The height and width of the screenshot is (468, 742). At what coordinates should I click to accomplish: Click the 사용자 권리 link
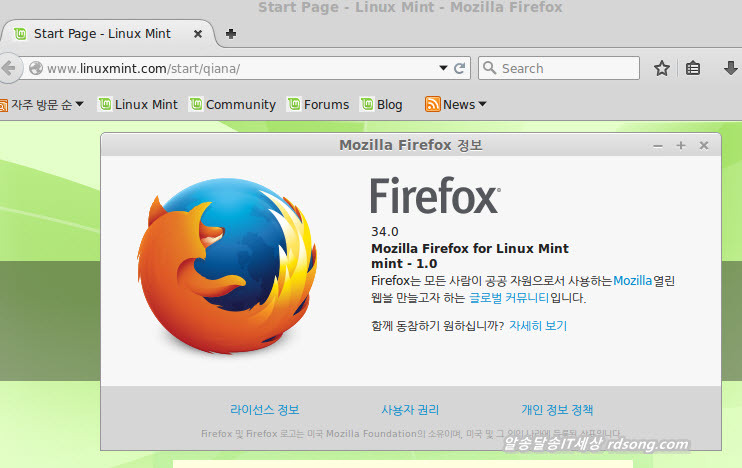(x=410, y=410)
